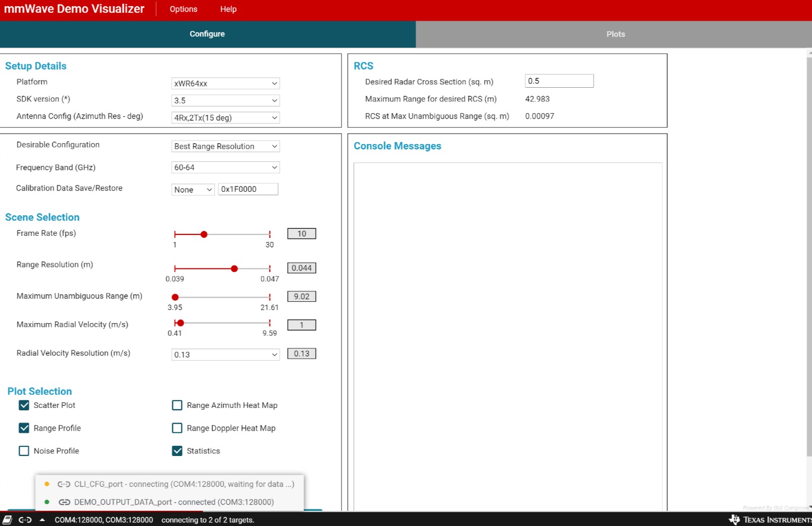812x526 pixels.
Task: Click the Range Resolution slider handle
Action: [x=234, y=268]
